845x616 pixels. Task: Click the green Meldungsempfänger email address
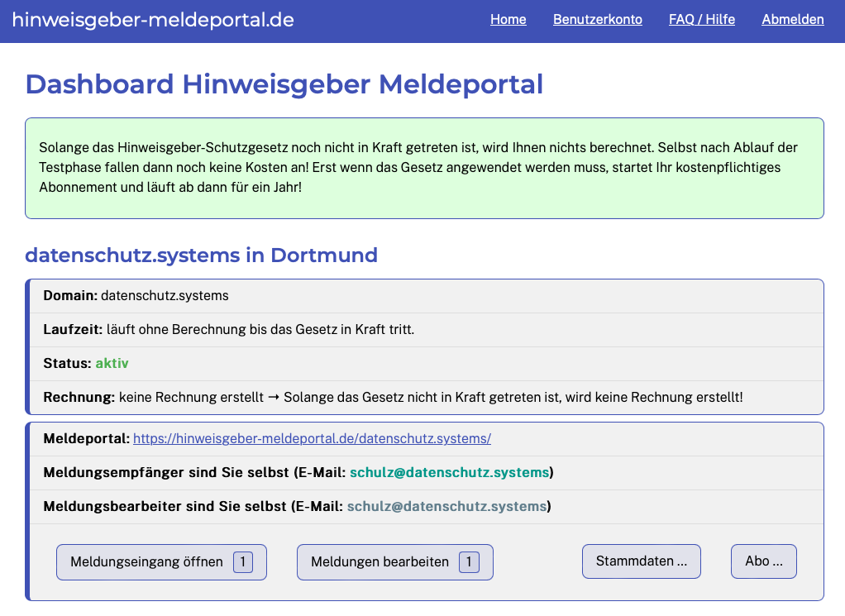click(x=449, y=473)
